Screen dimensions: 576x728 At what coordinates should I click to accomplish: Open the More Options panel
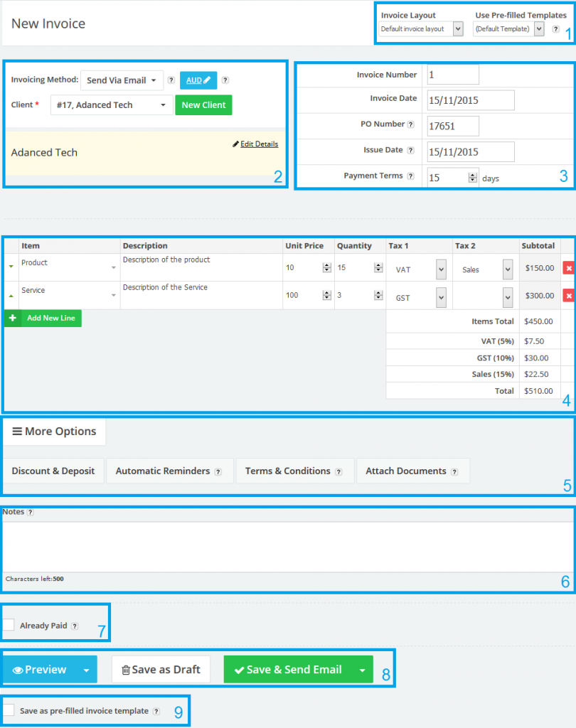[54, 432]
